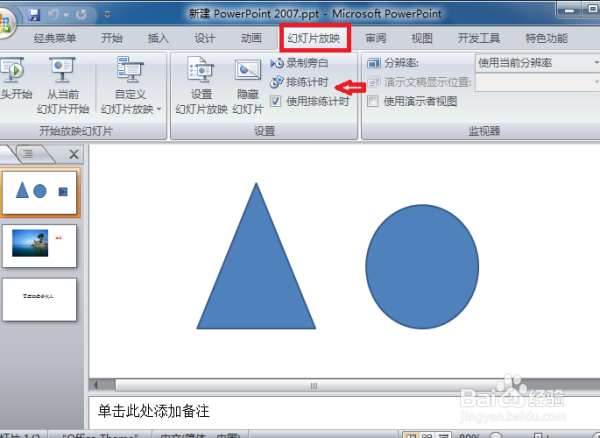This screenshot has width=600, height=438.
Task: Switch to the 插入 ribbon tab
Action: (x=158, y=38)
